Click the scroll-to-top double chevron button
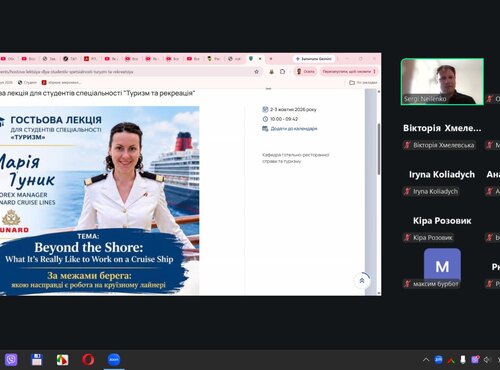Viewport: 500px width, 370px height. pyautogui.click(x=362, y=281)
